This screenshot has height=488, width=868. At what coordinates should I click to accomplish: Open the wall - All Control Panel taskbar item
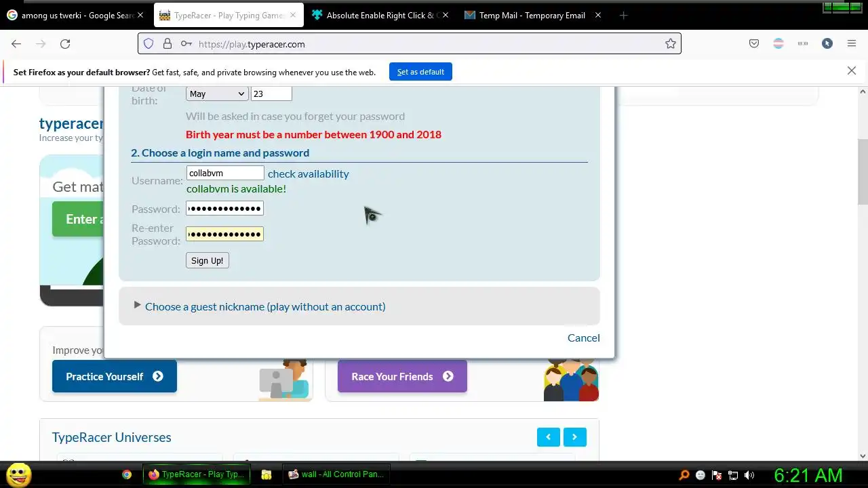336,474
